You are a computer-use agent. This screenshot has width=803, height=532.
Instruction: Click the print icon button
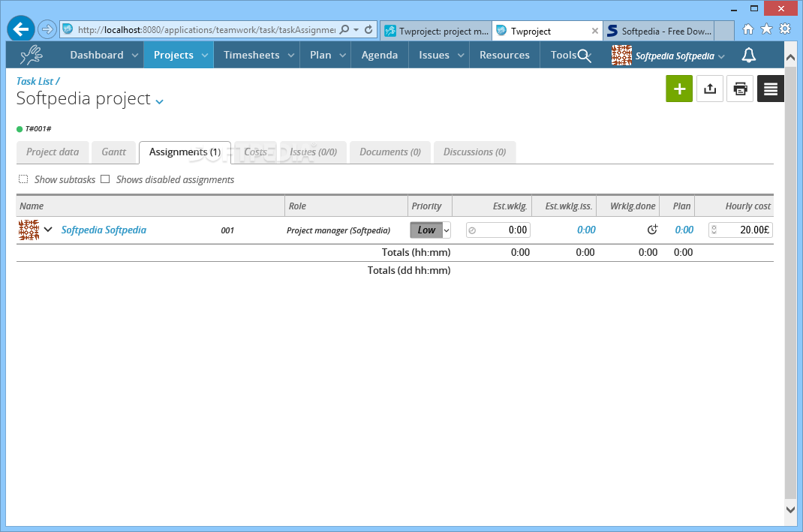(x=740, y=89)
